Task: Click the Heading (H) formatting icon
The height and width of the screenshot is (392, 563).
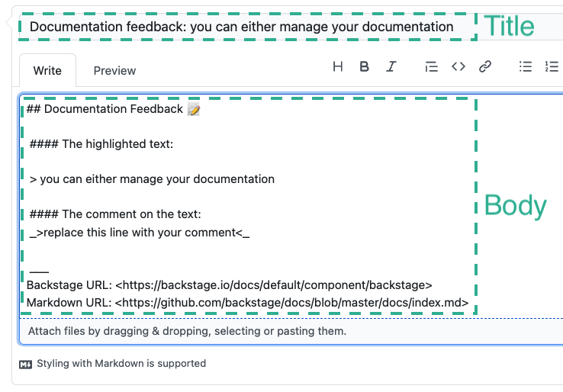Action: click(x=338, y=66)
